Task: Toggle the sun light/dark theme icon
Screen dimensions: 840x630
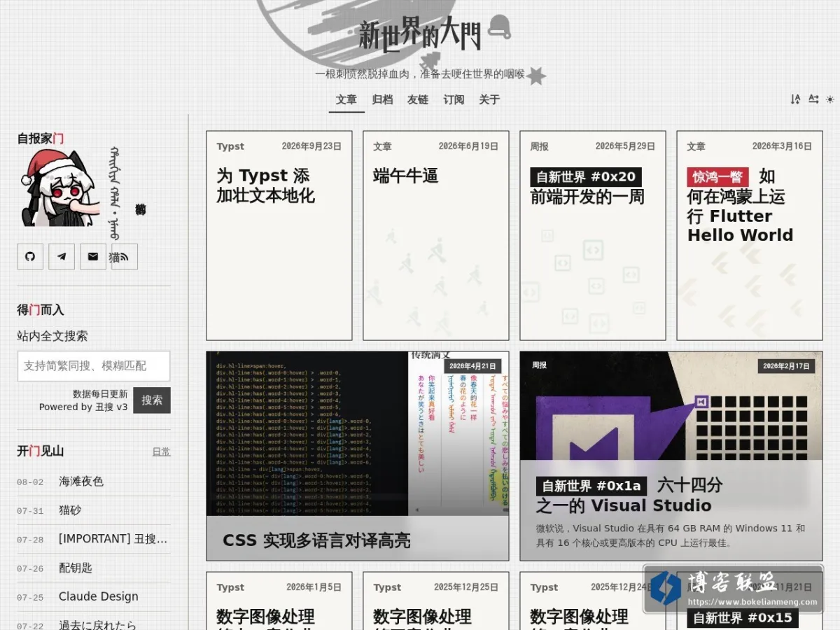Action: point(830,99)
